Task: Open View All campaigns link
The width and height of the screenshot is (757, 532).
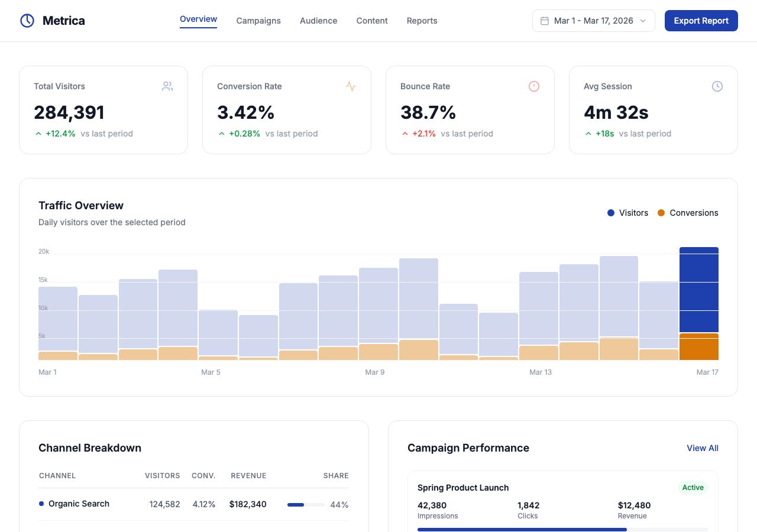Action: pyautogui.click(x=702, y=448)
